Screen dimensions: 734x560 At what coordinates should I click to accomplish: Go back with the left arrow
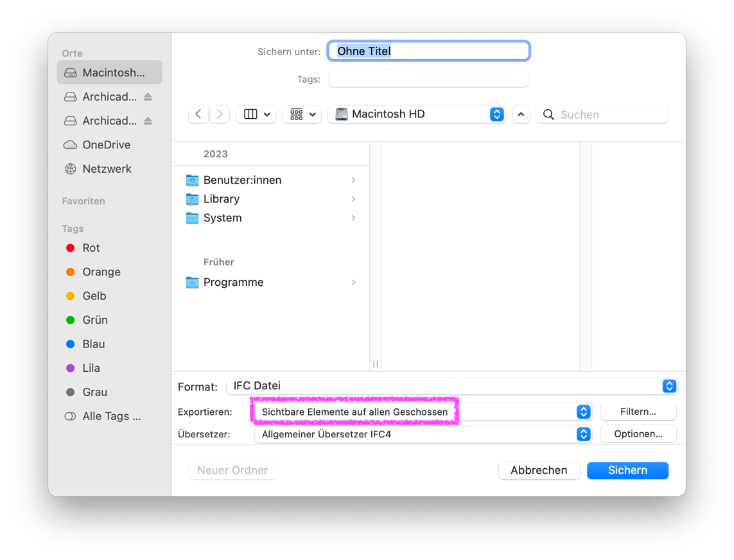[x=198, y=114]
